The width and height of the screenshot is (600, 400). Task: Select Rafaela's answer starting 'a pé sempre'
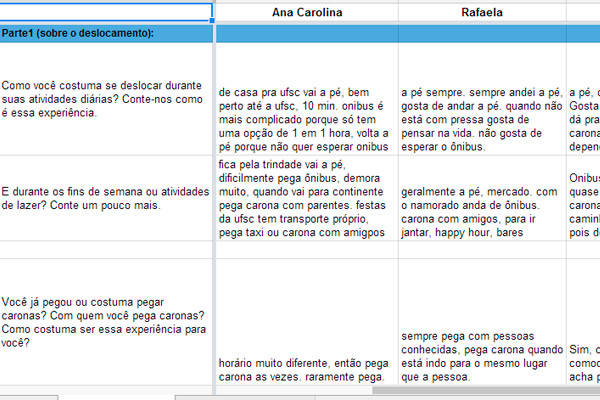click(482, 119)
